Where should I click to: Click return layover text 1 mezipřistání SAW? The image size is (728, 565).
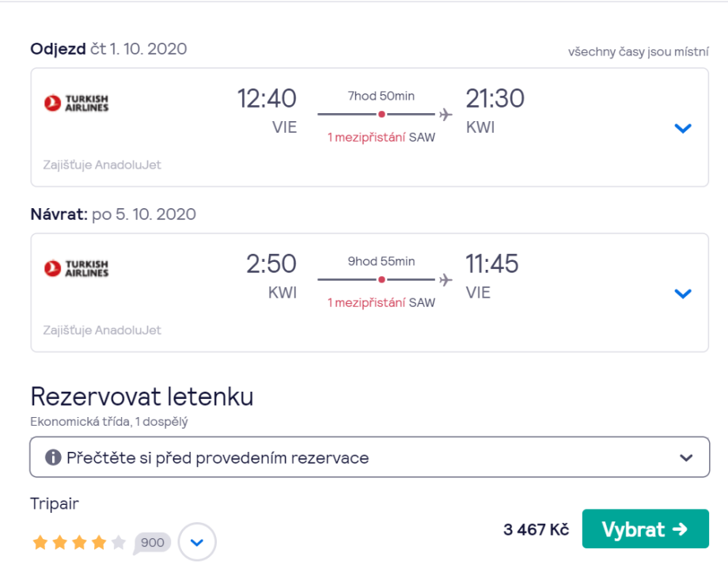tap(381, 303)
